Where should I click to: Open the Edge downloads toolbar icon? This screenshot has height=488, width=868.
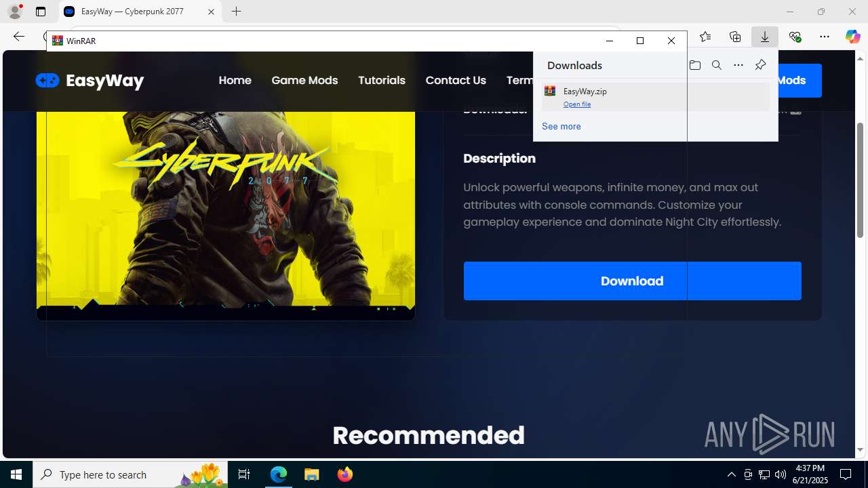coord(765,37)
